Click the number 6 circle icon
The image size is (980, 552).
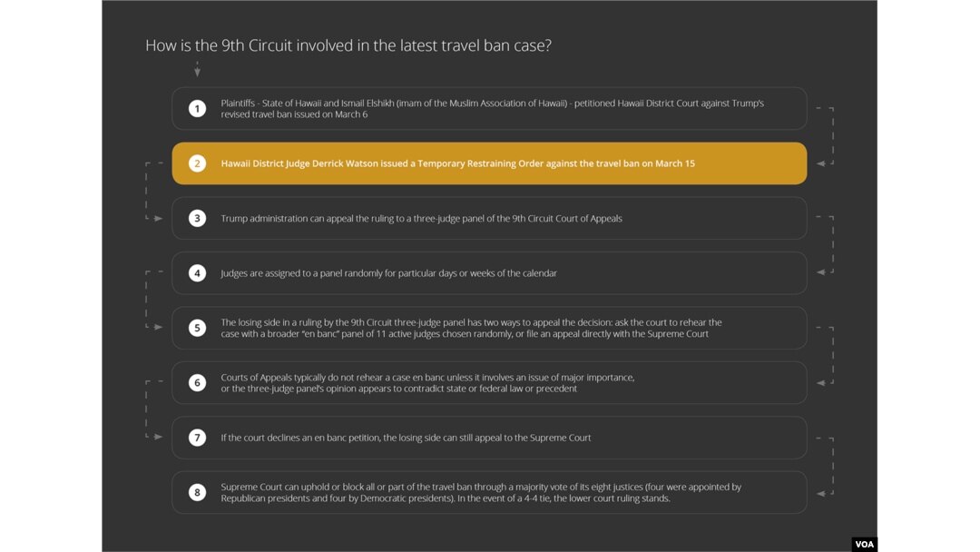click(197, 382)
